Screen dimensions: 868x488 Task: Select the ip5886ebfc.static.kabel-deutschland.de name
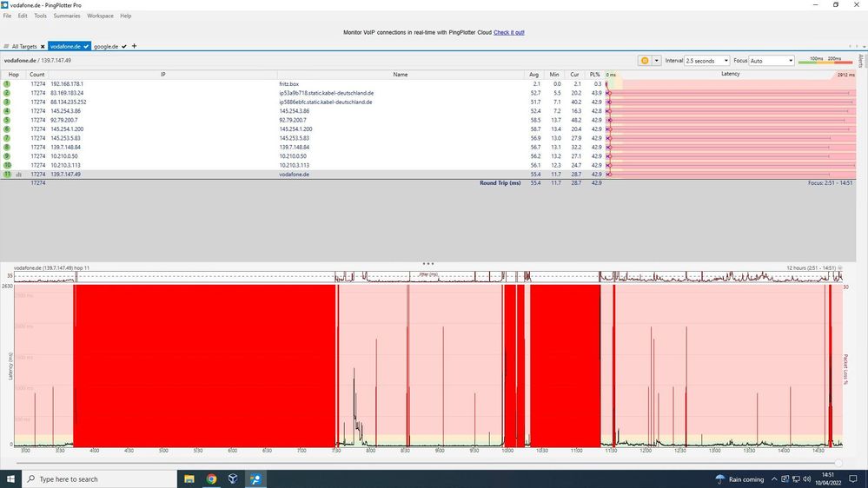326,102
